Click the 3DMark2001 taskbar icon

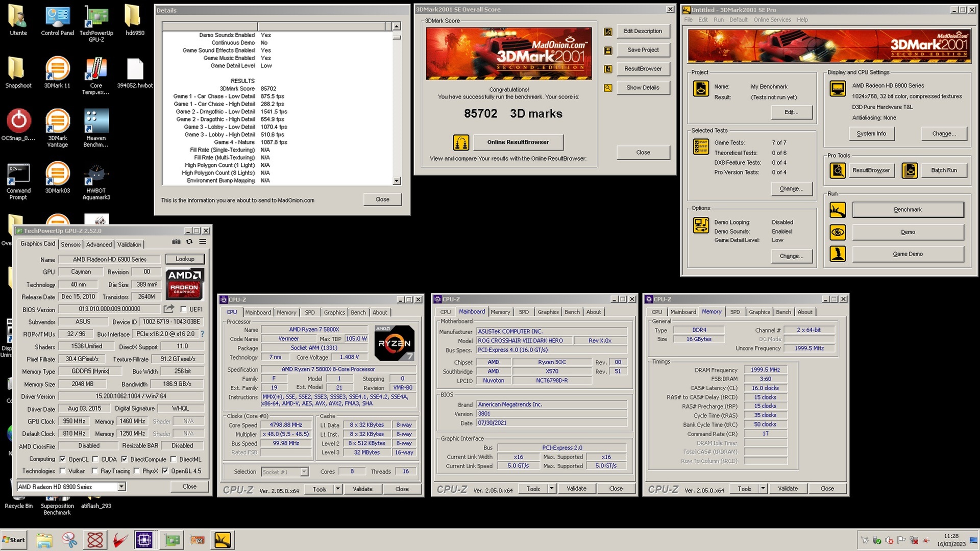click(223, 540)
